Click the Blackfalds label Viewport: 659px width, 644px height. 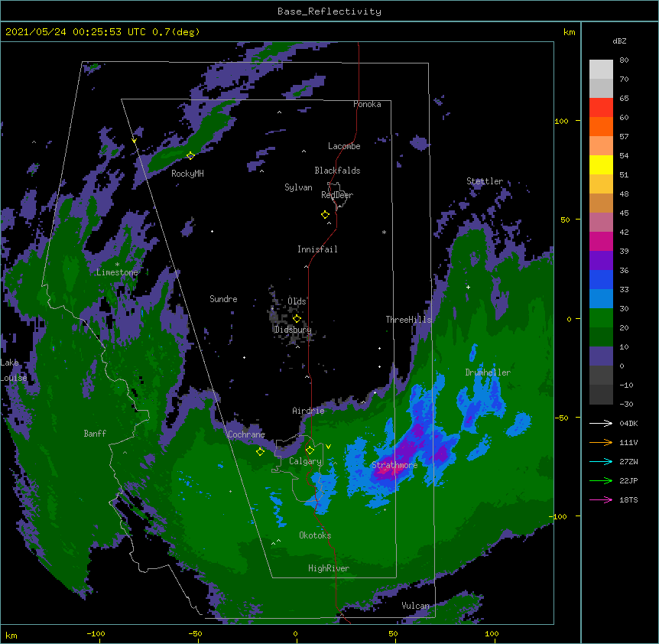tap(337, 171)
